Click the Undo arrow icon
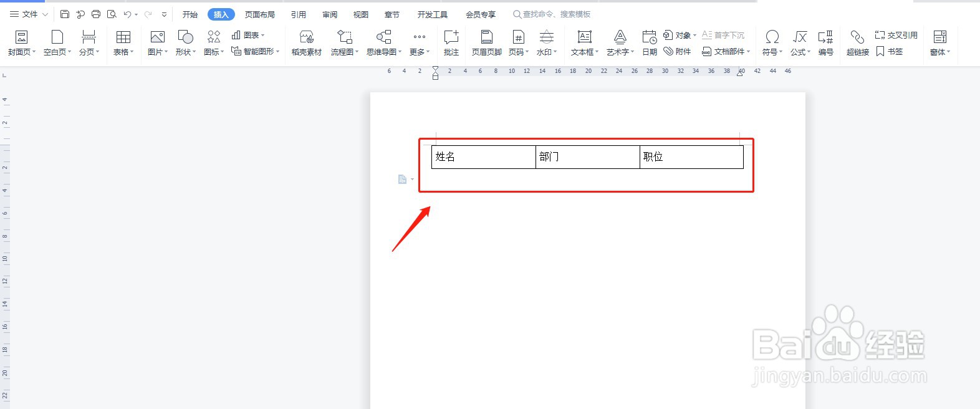This screenshot has height=409, width=980. pos(127,14)
